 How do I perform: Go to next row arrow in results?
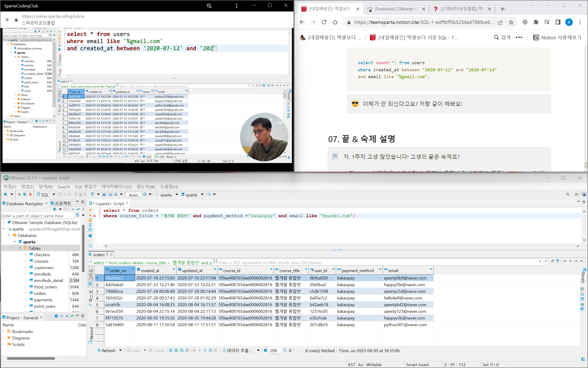[x=205, y=351]
